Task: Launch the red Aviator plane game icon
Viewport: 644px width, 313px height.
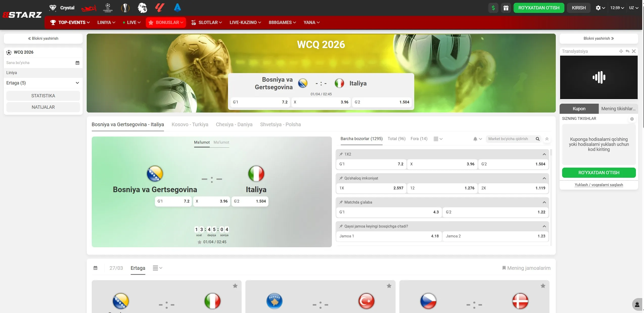Action: pos(89,8)
